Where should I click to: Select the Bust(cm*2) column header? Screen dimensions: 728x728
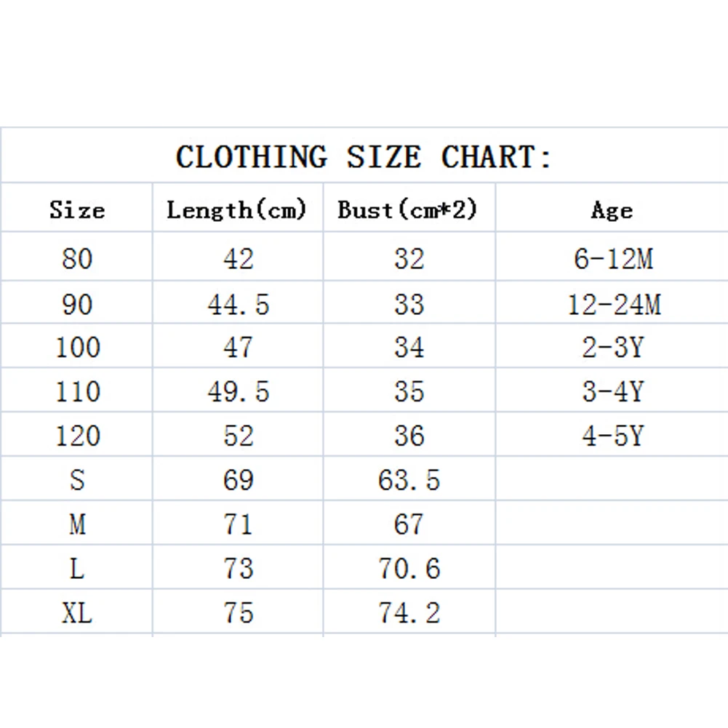407,210
